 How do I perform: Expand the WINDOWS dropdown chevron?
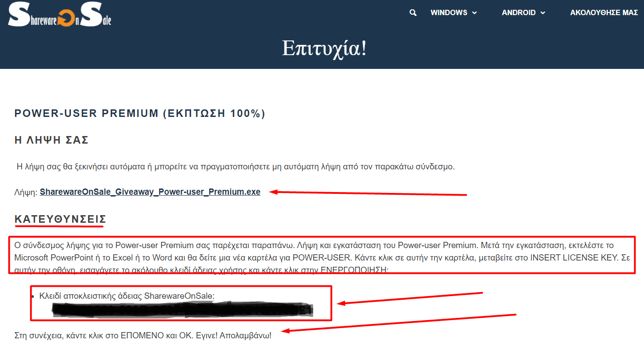tap(474, 13)
